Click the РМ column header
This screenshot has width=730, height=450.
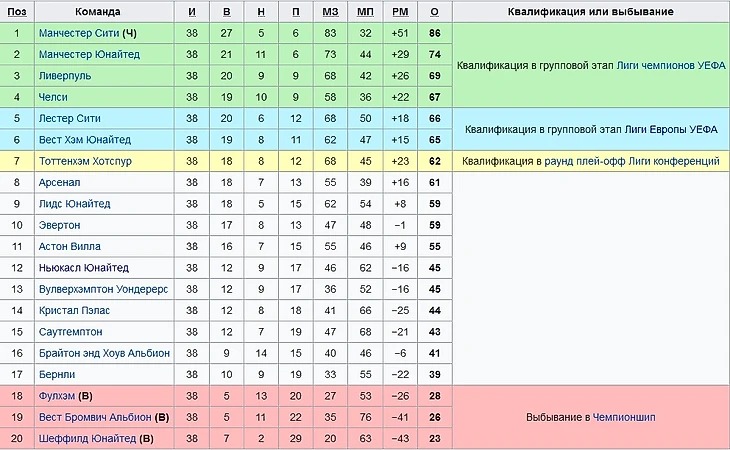(x=401, y=11)
